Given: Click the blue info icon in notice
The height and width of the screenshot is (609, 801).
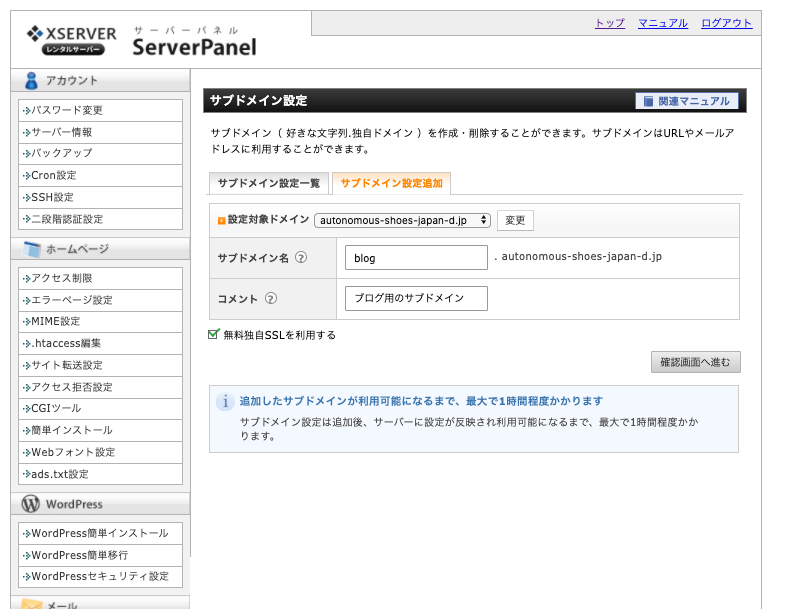Looking at the screenshot, I should [x=226, y=401].
